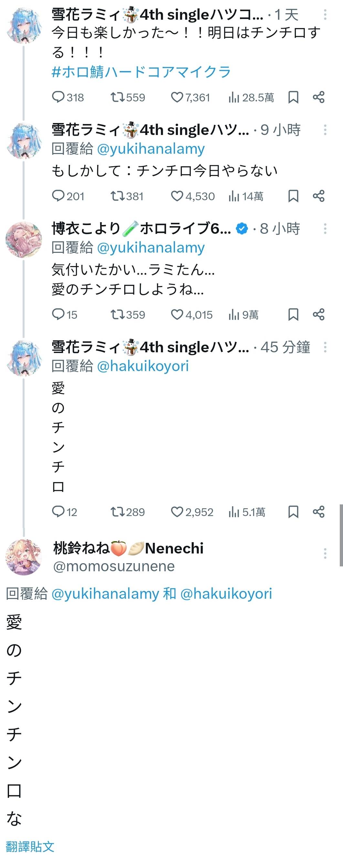Click the page scrollbar thumb

click(x=341, y=535)
